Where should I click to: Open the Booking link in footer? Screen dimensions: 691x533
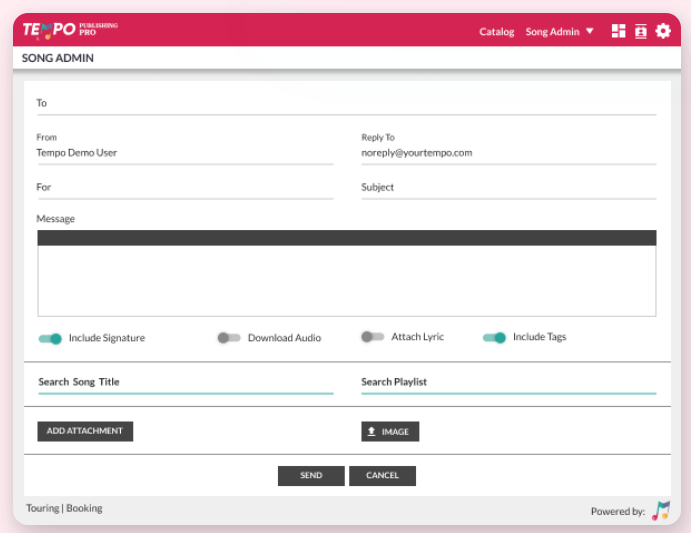(84, 508)
